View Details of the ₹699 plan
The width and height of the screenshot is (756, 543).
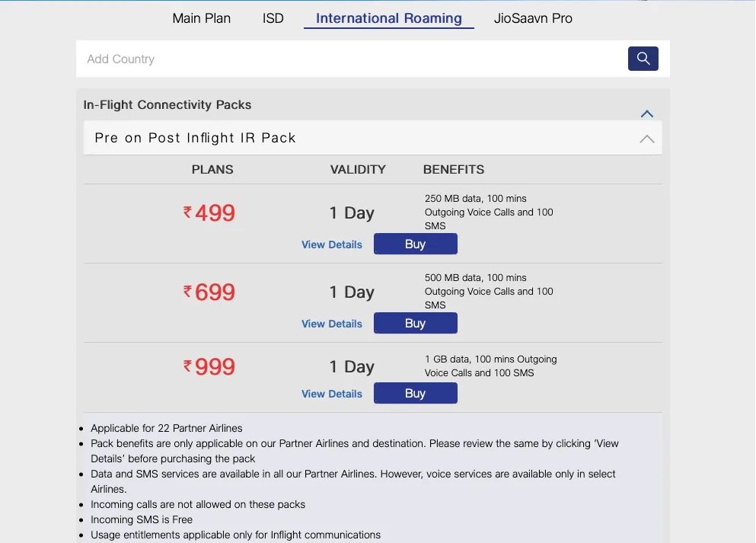coord(332,324)
